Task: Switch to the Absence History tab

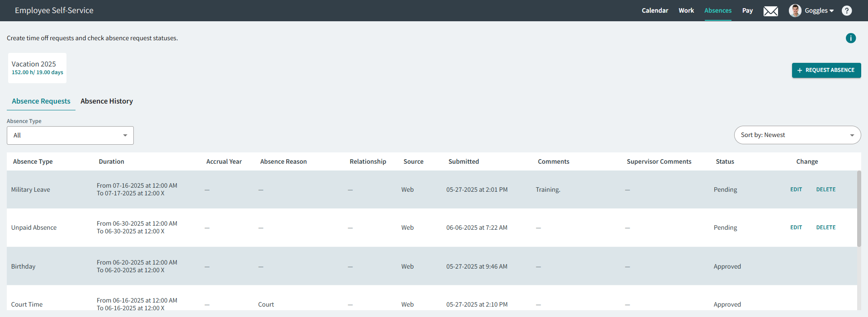Action: click(x=107, y=101)
